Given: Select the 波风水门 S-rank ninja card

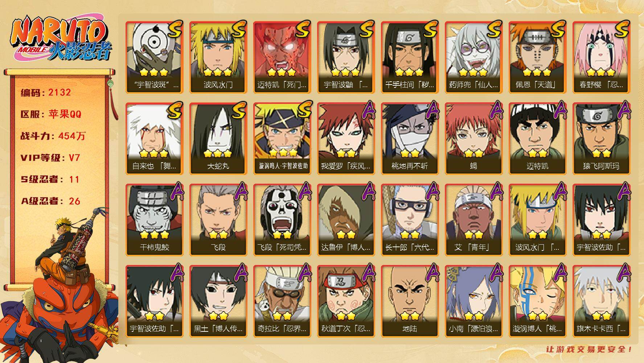Looking at the screenshot, I should [218, 57].
